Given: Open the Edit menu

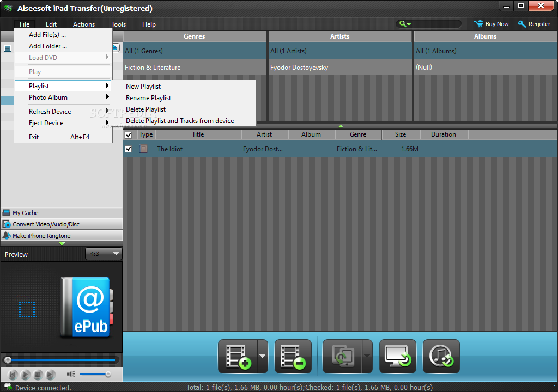Looking at the screenshot, I should [51, 24].
